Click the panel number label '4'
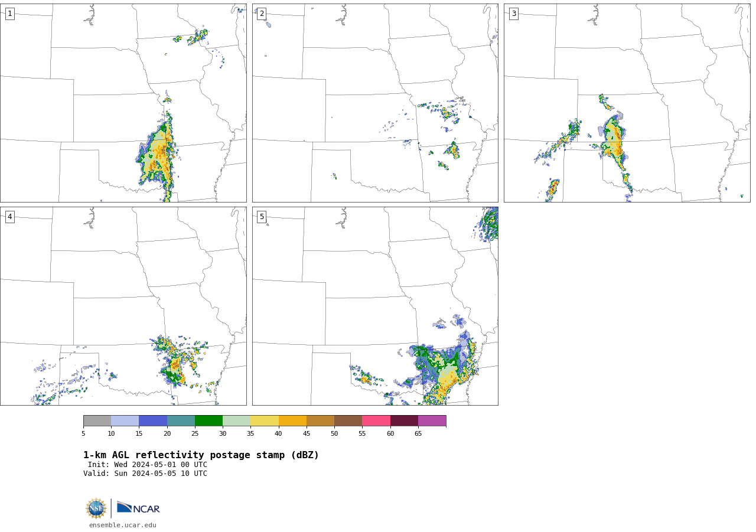 click(x=9, y=217)
